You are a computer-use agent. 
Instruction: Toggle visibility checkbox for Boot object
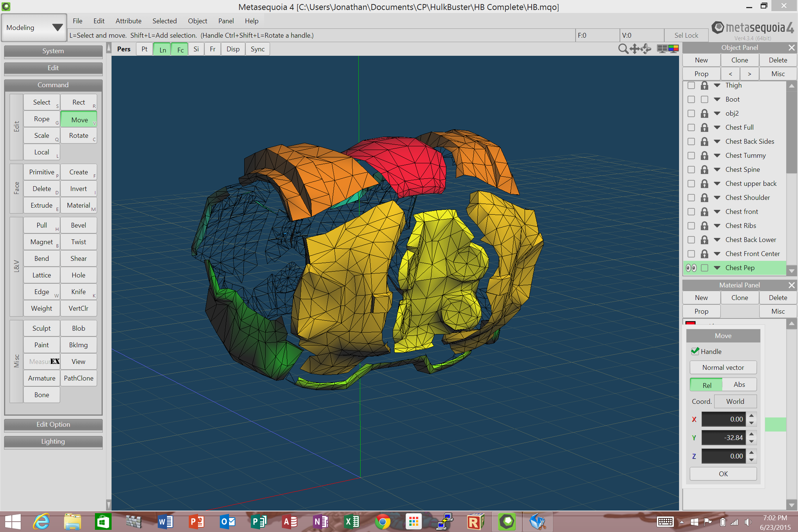tap(691, 99)
